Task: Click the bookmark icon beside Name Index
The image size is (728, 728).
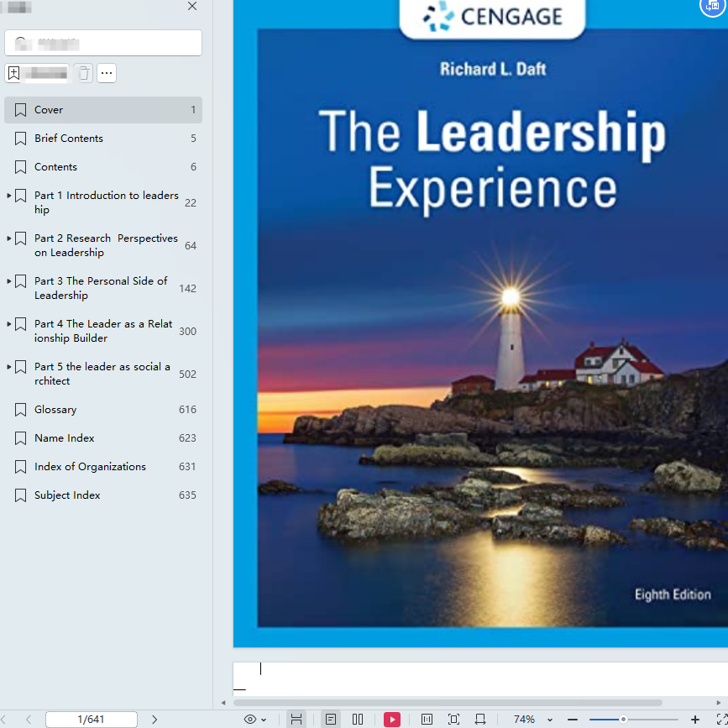Action: (x=20, y=438)
